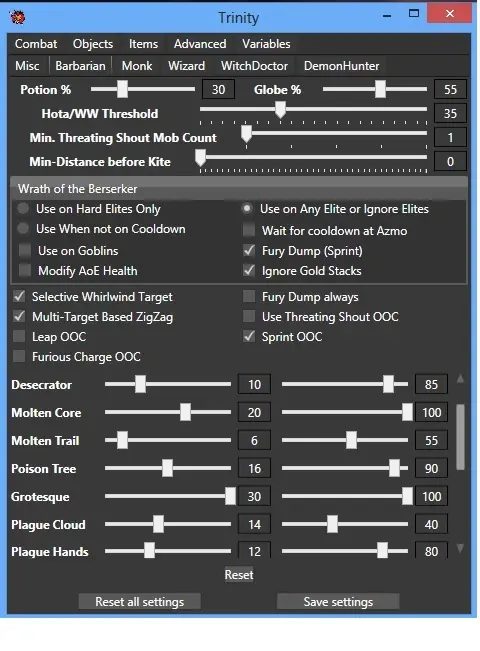The height and width of the screenshot is (651, 480).
Task: Select Use on Hard Elites Only
Action: 23,208
